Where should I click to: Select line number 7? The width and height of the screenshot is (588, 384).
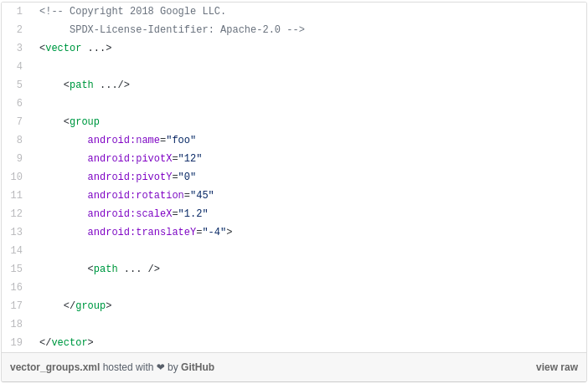click(x=18, y=122)
